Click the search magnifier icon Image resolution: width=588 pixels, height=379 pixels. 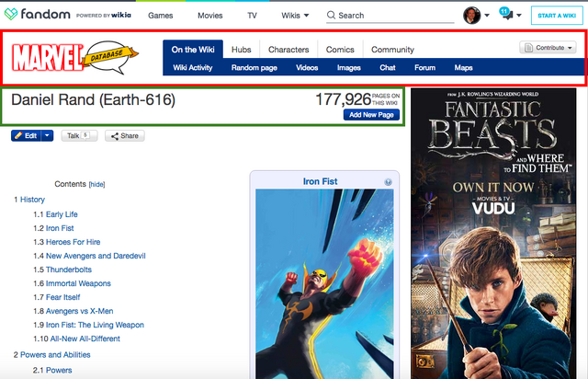click(x=331, y=15)
